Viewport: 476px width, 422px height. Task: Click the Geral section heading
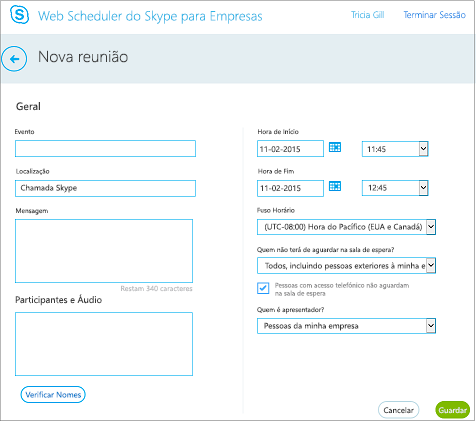point(28,107)
